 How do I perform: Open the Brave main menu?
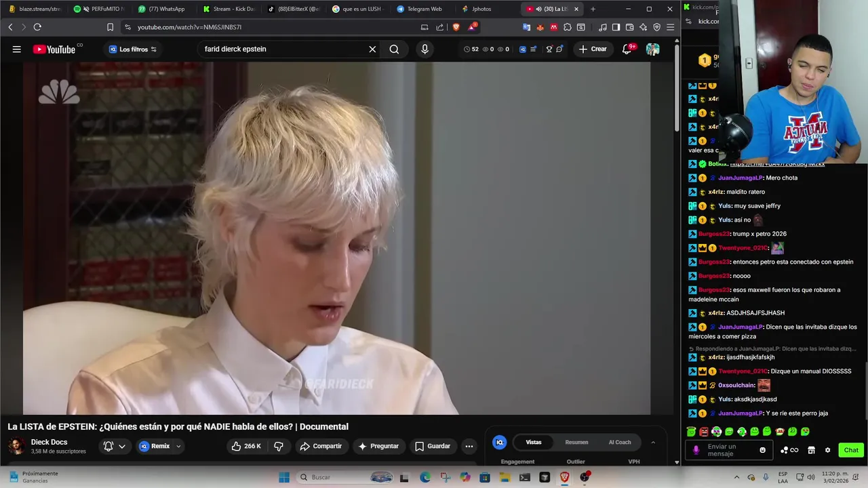pos(670,27)
